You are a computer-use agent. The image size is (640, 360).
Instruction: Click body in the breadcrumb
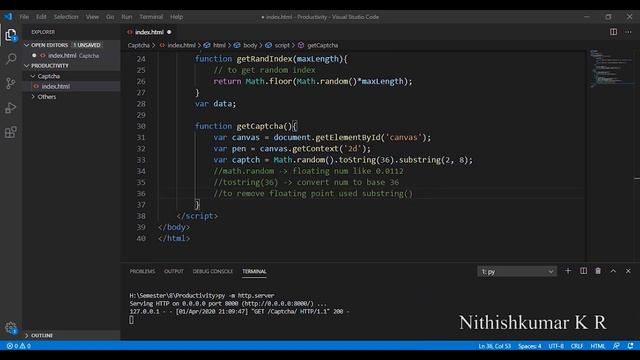(x=250, y=45)
